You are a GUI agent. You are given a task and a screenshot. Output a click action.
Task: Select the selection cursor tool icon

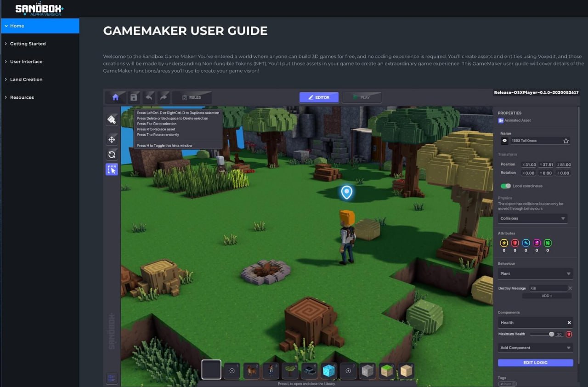pyautogui.click(x=112, y=170)
